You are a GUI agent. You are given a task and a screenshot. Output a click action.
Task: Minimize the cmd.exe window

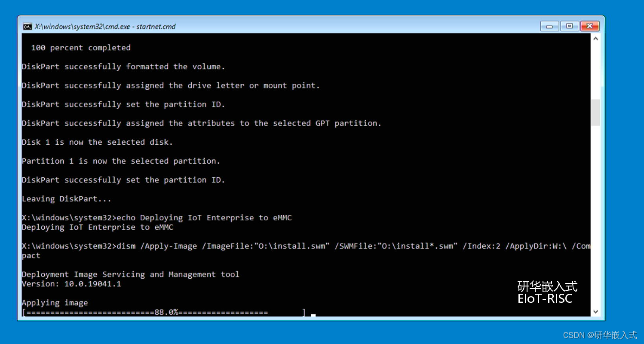click(x=549, y=26)
